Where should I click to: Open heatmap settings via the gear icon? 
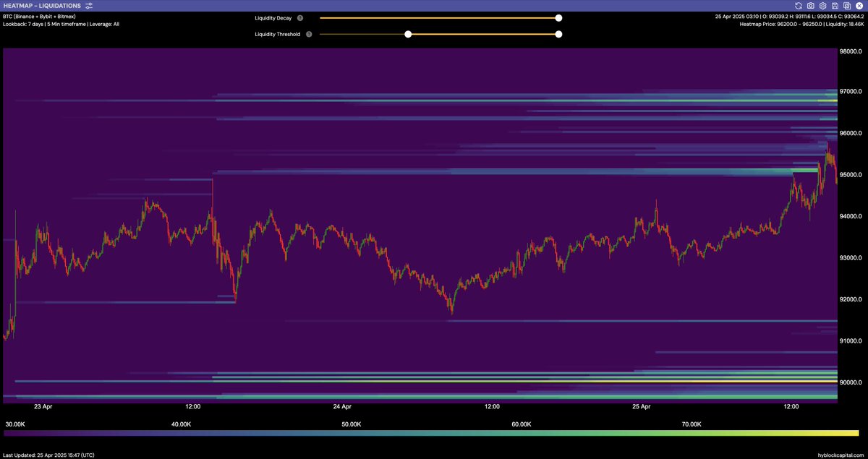pyautogui.click(x=822, y=5)
